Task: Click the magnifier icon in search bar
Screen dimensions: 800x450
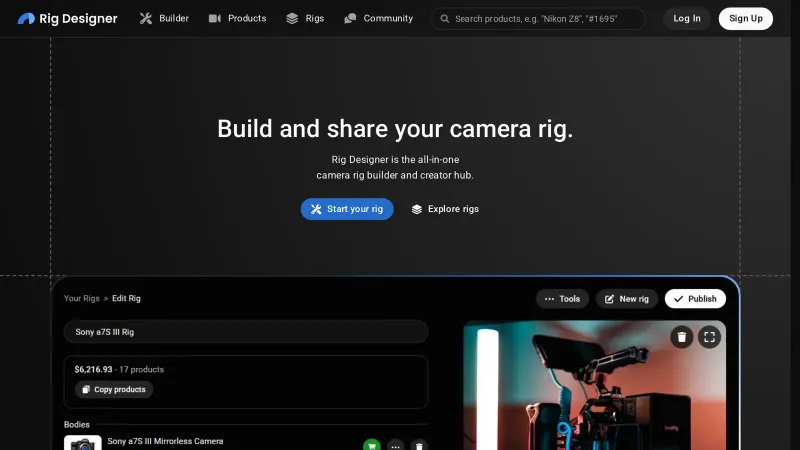Action: coord(444,19)
